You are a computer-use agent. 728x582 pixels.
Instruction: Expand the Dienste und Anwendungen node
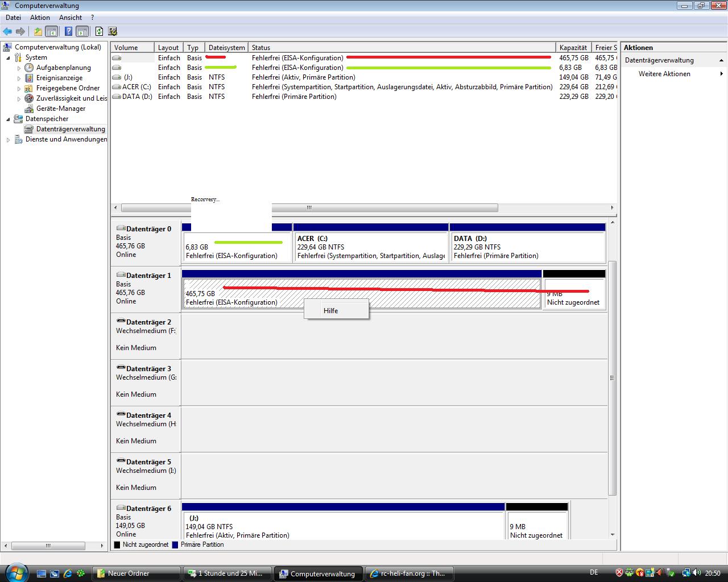tap(8, 140)
